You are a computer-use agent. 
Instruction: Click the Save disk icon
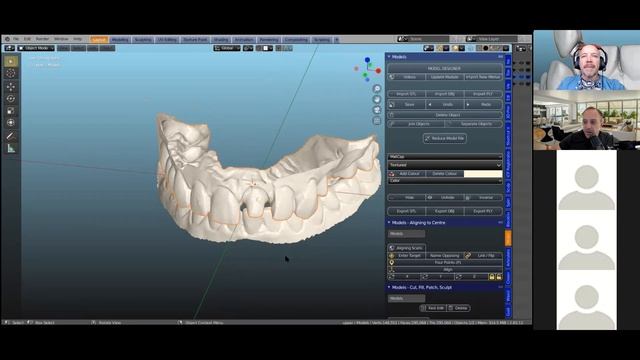(392, 105)
